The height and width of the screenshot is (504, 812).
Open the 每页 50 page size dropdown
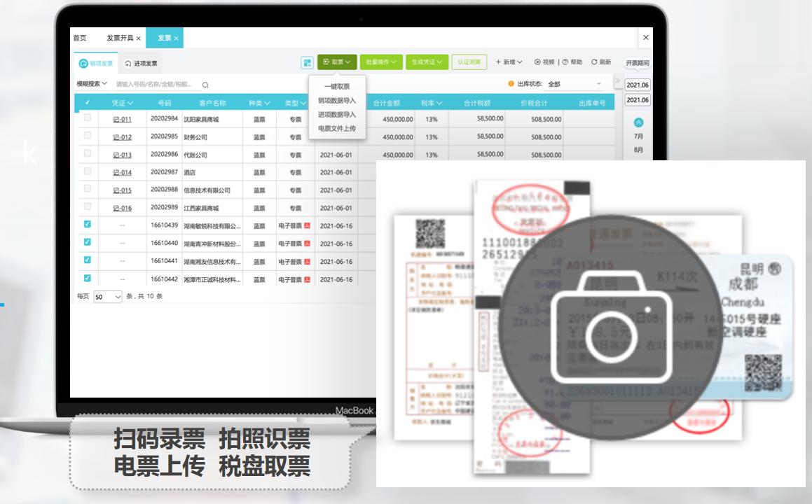coord(108,297)
